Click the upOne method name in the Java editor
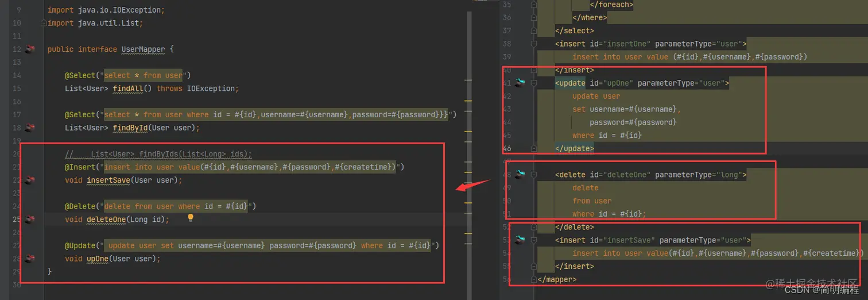 (98, 259)
